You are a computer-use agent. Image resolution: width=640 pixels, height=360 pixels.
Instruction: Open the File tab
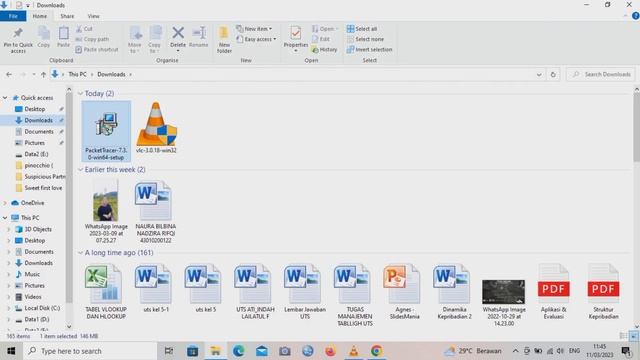click(13, 16)
